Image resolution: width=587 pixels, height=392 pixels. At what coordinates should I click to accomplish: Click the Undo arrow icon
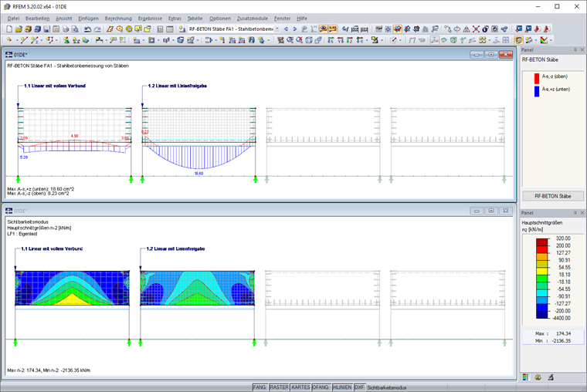[x=87, y=29]
